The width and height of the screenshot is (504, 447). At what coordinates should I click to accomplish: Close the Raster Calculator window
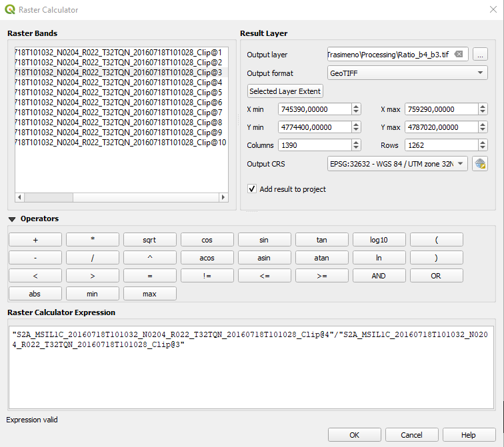(x=493, y=9)
